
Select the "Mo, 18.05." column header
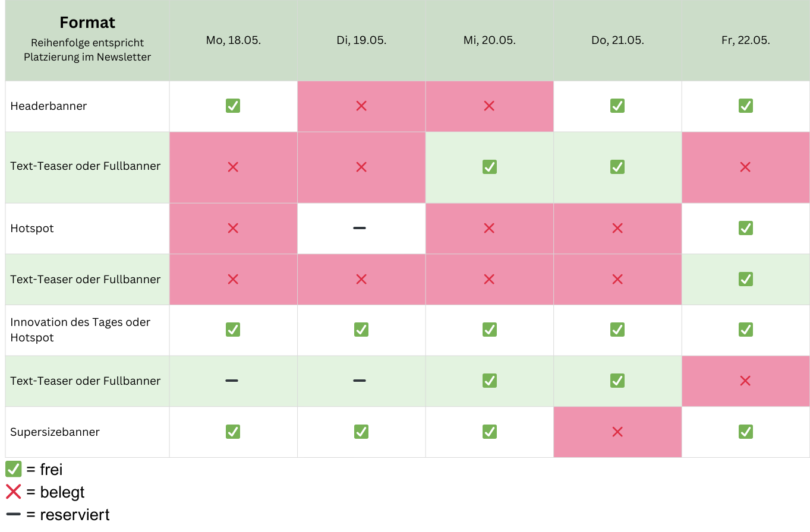pyautogui.click(x=234, y=41)
